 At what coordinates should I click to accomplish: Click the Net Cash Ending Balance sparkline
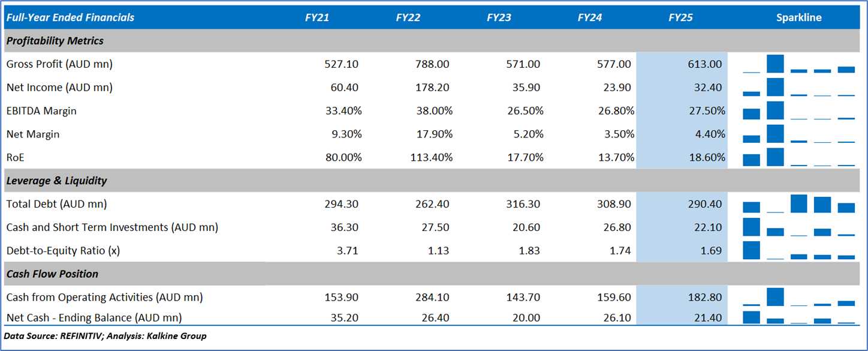coord(798,317)
